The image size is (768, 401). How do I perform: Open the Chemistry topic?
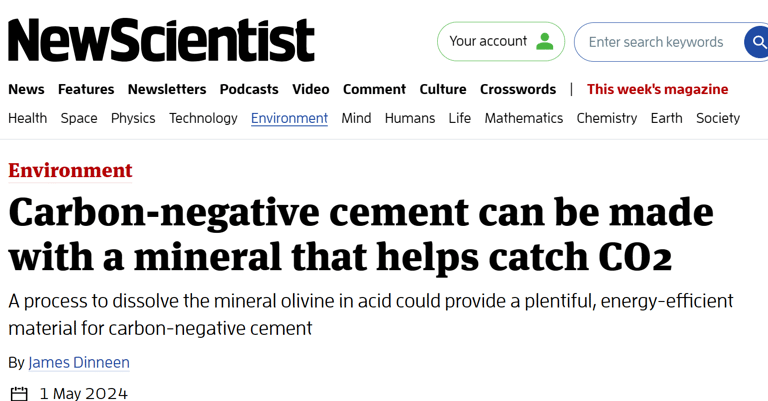click(606, 118)
